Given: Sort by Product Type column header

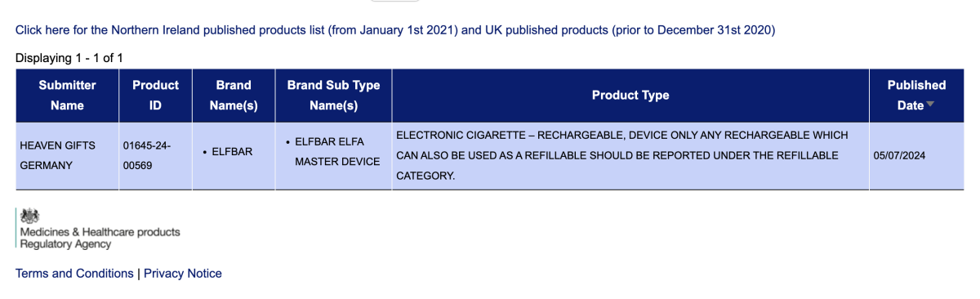Looking at the screenshot, I should coord(630,96).
